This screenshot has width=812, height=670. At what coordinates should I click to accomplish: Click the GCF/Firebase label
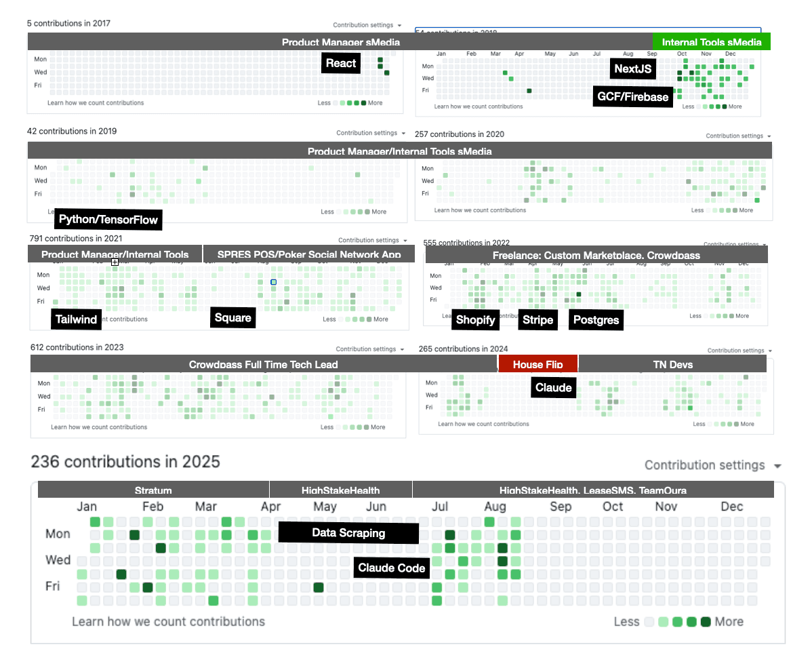tap(632, 97)
